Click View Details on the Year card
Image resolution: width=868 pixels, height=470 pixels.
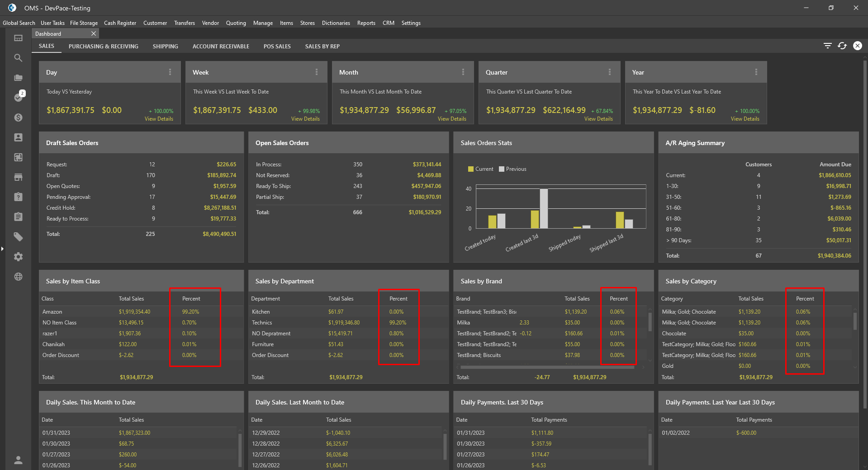[x=745, y=119]
